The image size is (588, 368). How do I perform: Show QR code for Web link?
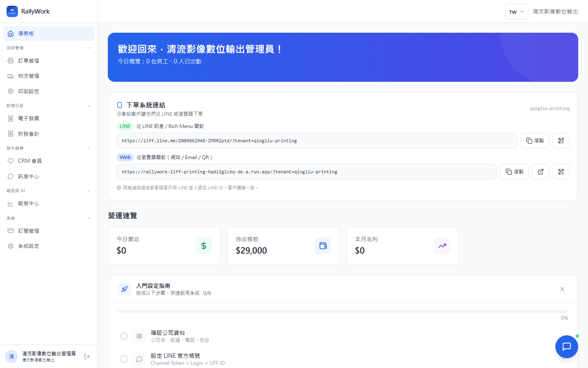[561, 172]
